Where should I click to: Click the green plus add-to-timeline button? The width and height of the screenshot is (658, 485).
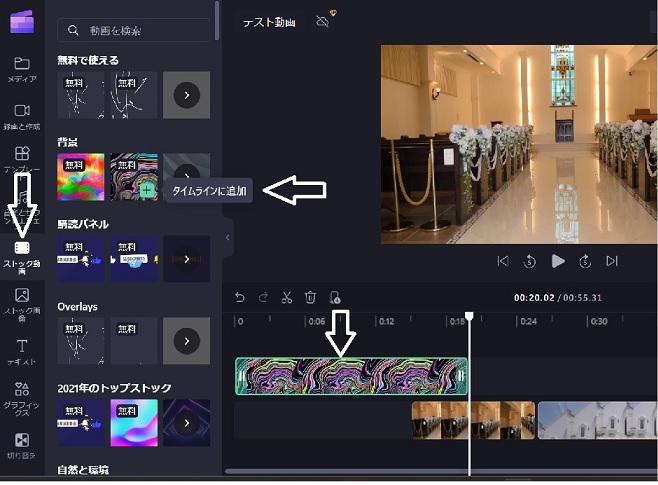click(x=146, y=190)
